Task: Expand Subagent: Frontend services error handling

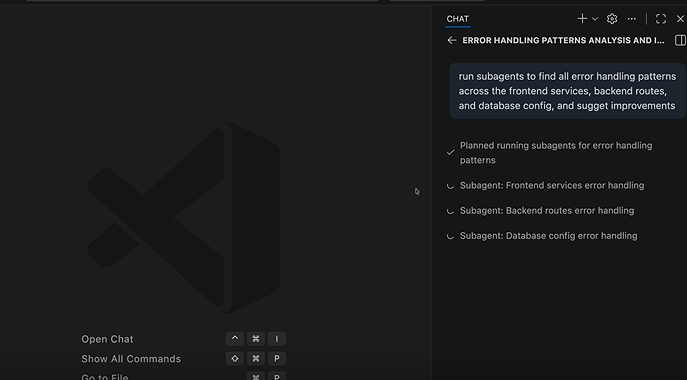Action: tap(552, 185)
